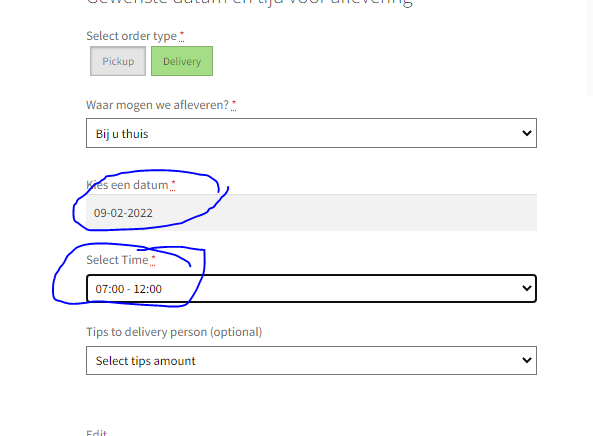Click the chevron arrow of the 'Bij u thuis' dropdown
The width and height of the screenshot is (593, 436).
tap(527, 133)
